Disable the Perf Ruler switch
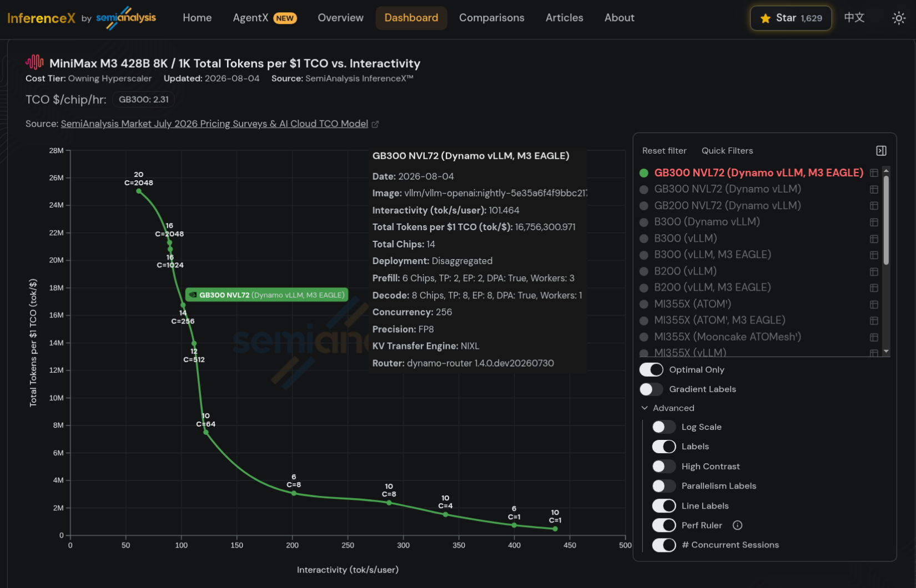This screenshot has height=588, width=916. tap(664, 525)
